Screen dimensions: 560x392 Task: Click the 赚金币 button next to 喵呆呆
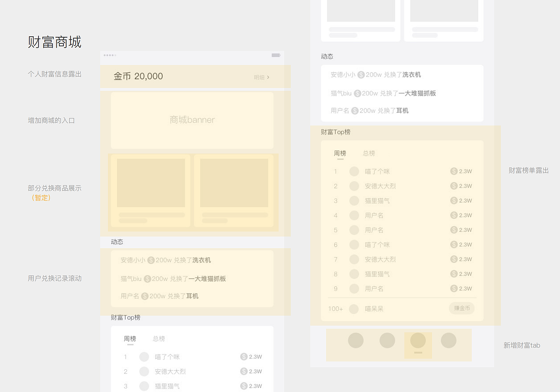click(462, 308)
